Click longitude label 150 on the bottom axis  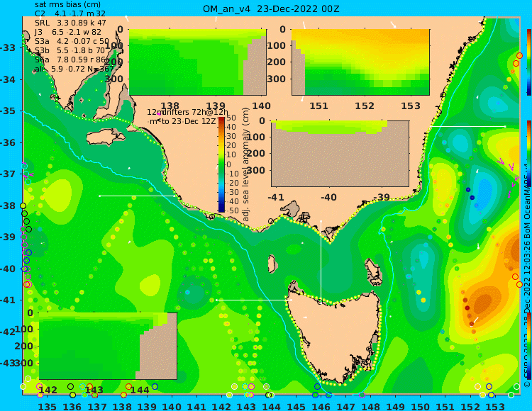(x=420, y=406)
